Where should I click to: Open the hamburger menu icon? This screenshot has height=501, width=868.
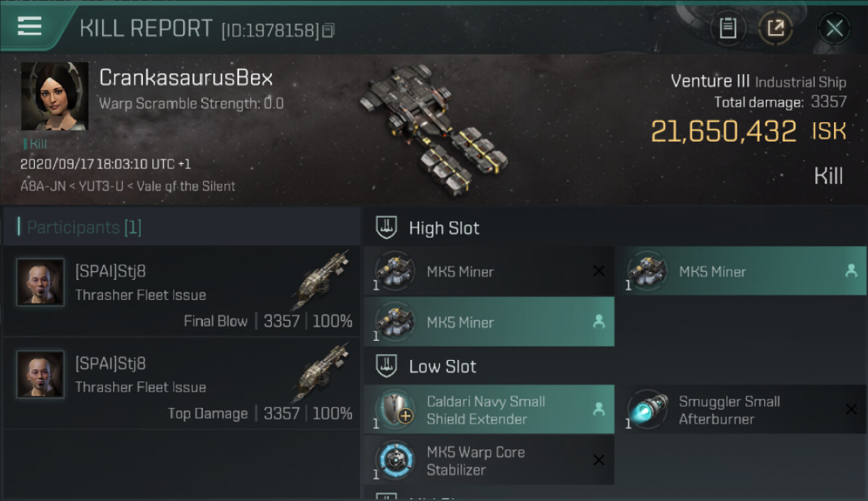(29, 27)
